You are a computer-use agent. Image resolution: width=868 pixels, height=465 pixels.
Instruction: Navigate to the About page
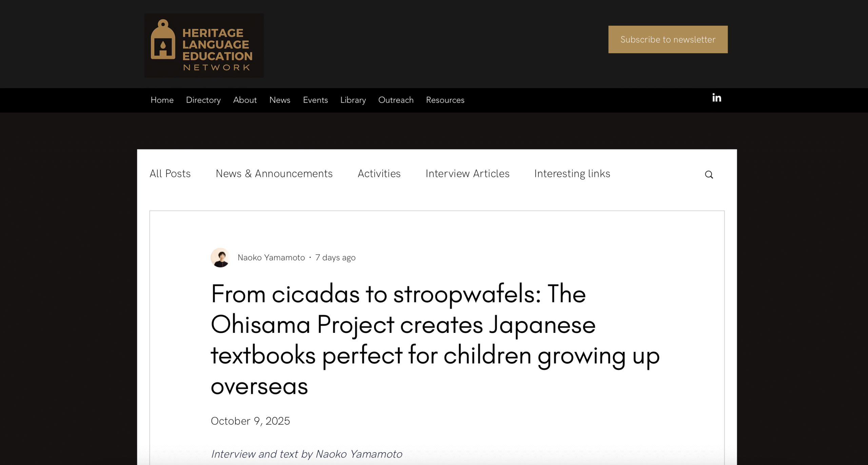[x=245, y=100]
